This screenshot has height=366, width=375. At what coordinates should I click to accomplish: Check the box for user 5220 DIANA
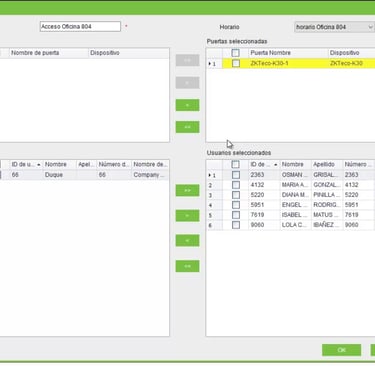point(236,195)
